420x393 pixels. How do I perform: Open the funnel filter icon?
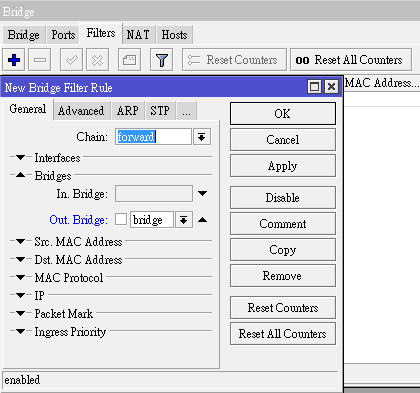[162, 60]
